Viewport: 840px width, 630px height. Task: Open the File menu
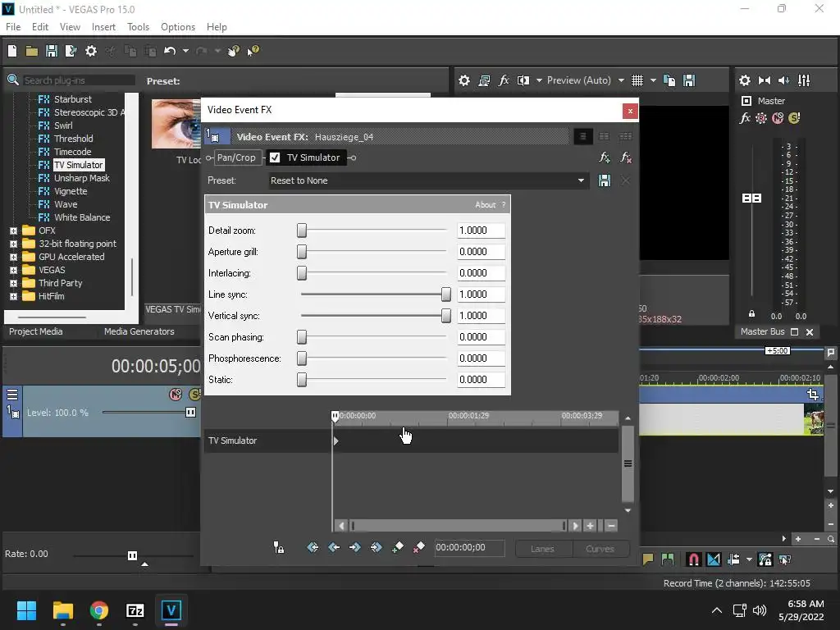13,27
